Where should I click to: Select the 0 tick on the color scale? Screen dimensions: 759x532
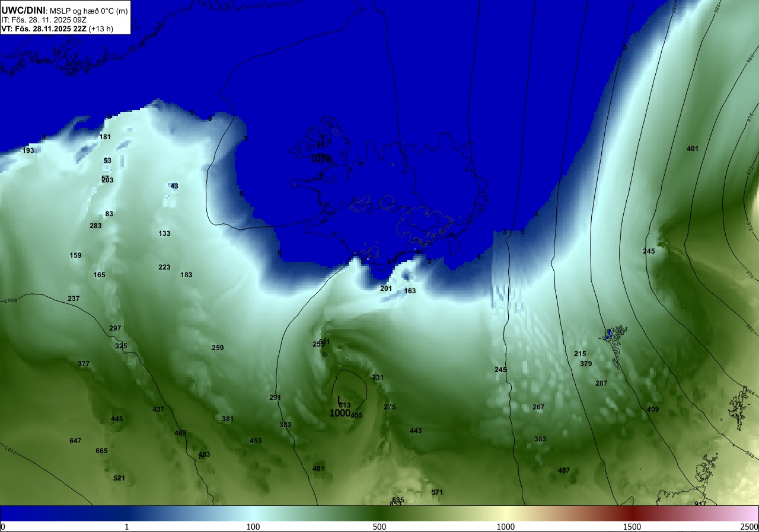(x=2, y=527)
